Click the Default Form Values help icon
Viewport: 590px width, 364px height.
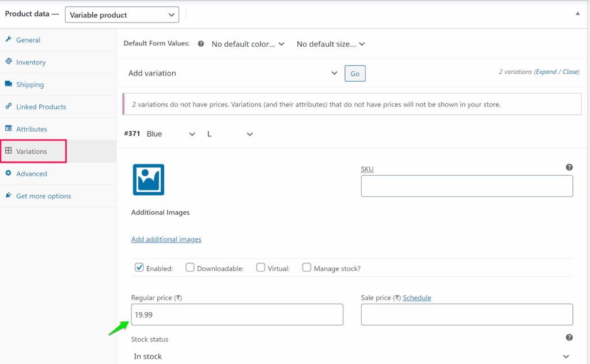(x=201, y=44)
